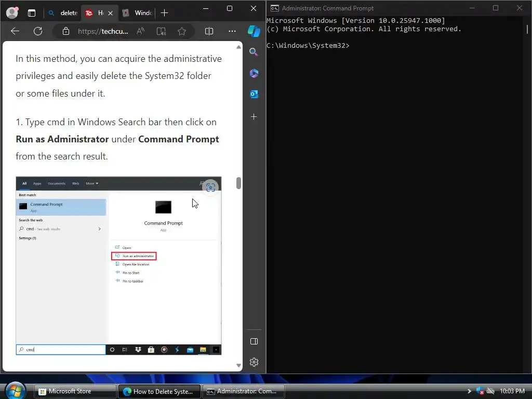Click visual search icon on image
Image resolution: width=532 pixels, height=399 pixels.
pyautogui.click(x=211, y=187)
